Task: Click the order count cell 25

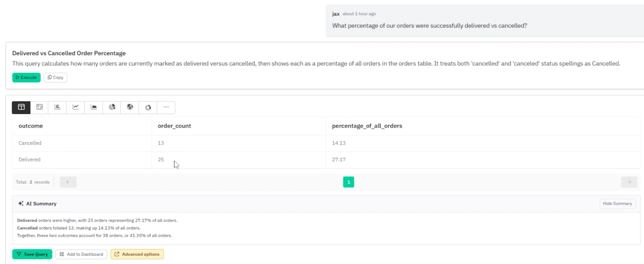Action: 239,160
